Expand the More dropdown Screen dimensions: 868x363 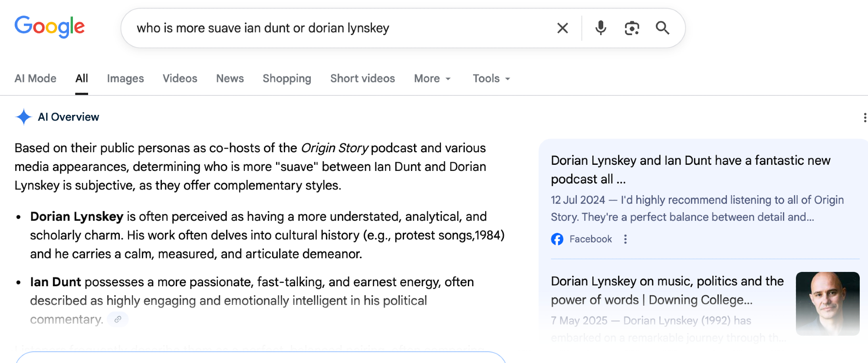(x=432, y=78)
